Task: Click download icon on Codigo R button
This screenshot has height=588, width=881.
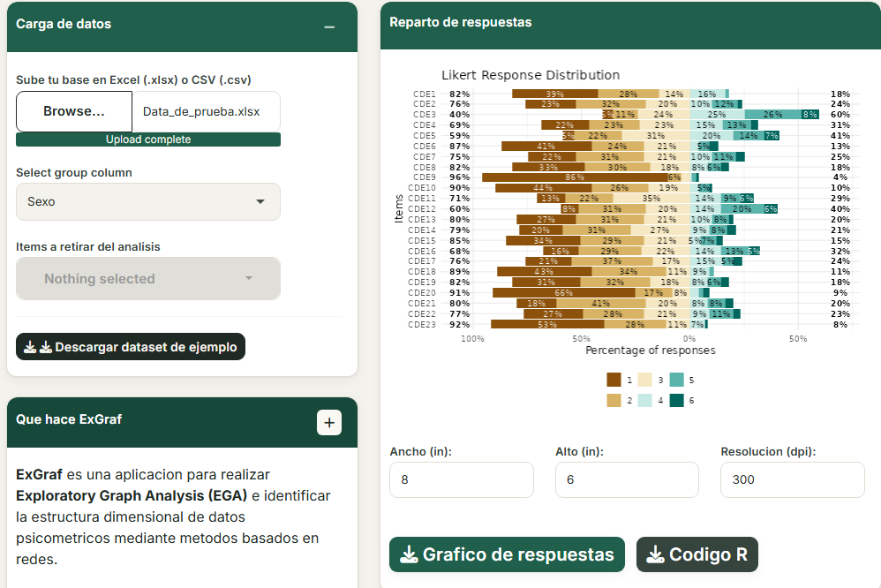Action: point(655,554)
